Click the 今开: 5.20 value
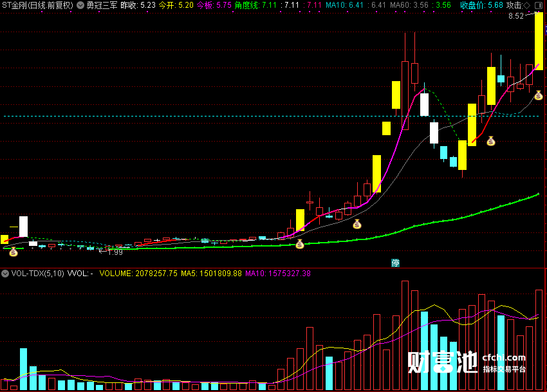 click(x=176, y=5)
